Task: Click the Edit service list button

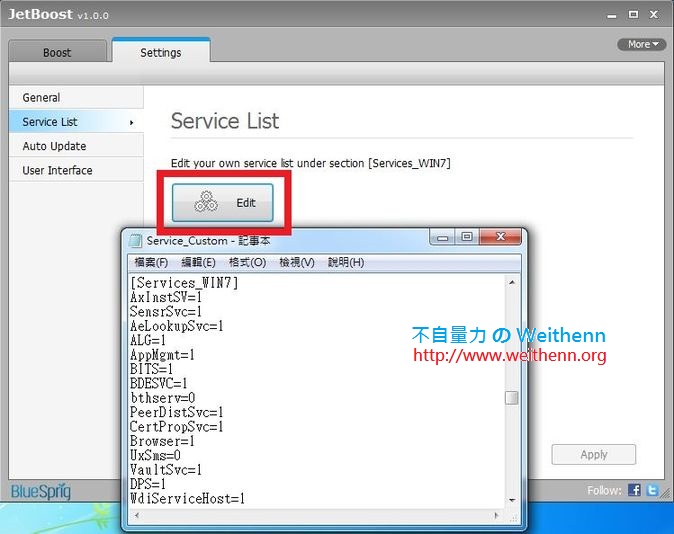Action: (223, 203)
